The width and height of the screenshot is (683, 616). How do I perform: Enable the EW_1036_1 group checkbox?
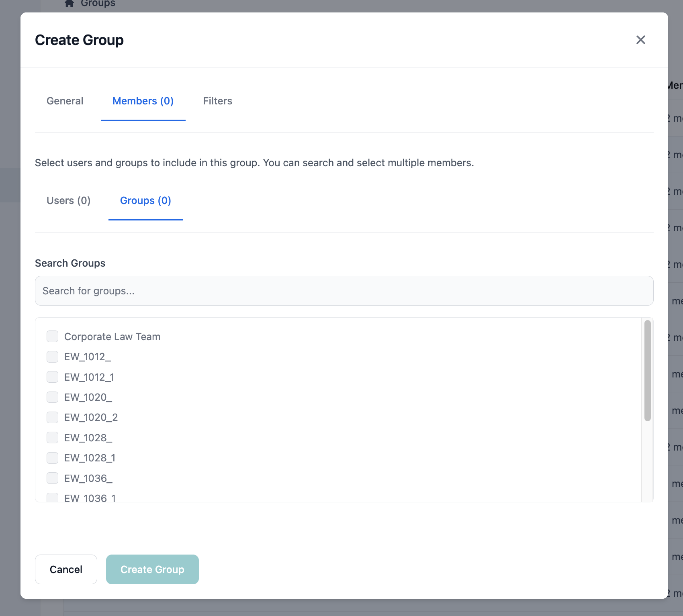(52, 498)
